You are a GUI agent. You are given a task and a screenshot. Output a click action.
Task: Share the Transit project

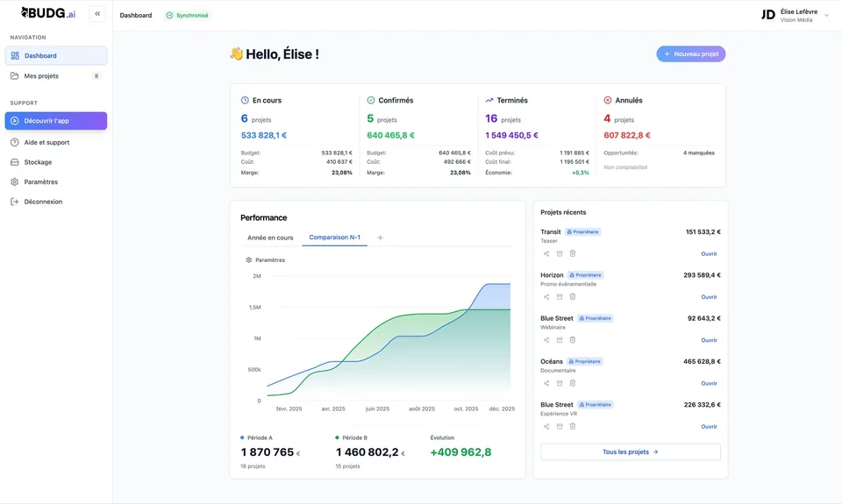[x=546, y=254]
